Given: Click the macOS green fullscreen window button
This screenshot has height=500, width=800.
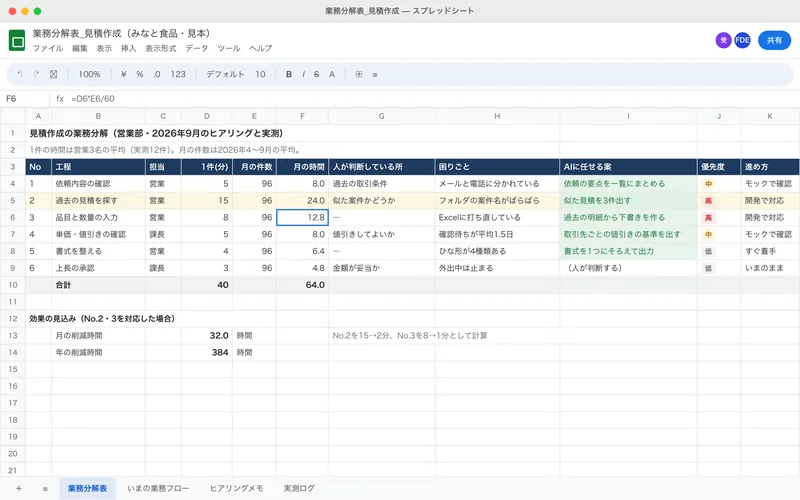Looking at the screenshot, I should [x=37, y=11].
